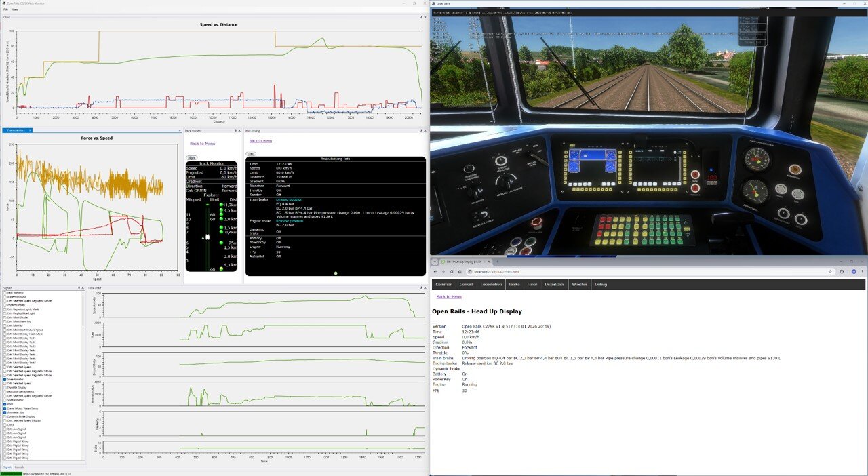
Task: Close the Characteristics tab
Action: click(31, 130)
